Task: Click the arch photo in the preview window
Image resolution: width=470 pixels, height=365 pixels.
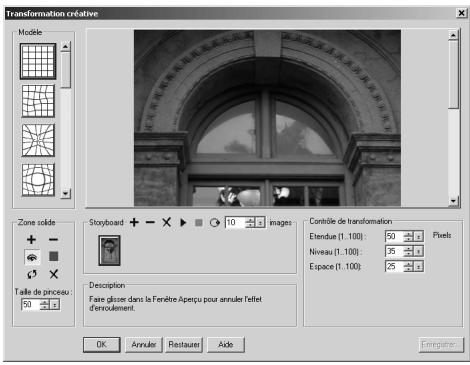Action: coord(267,118)
